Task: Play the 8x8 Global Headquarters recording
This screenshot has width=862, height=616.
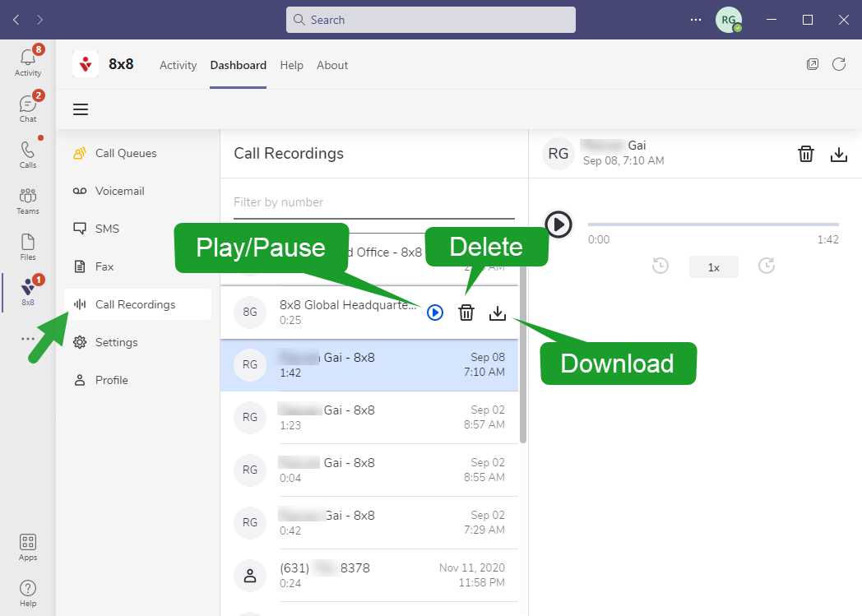Action: point(435,313)
